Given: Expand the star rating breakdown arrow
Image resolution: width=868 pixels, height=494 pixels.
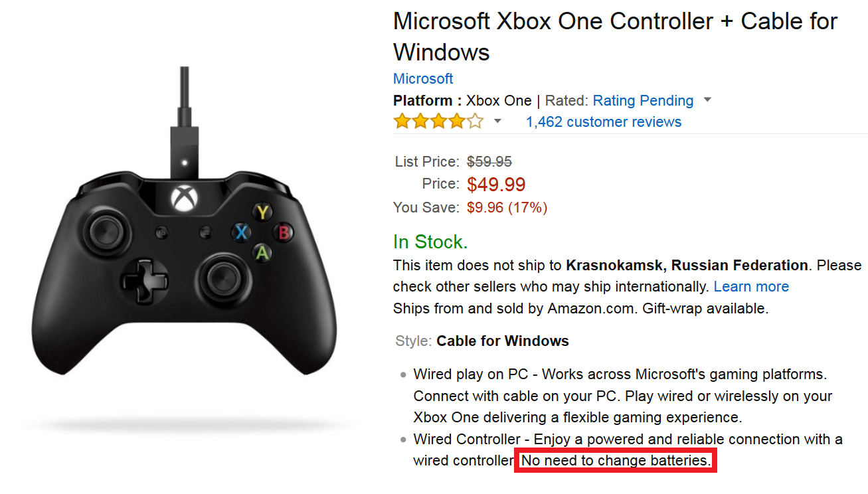Looking at the screenshot, I should pos(497,122).
